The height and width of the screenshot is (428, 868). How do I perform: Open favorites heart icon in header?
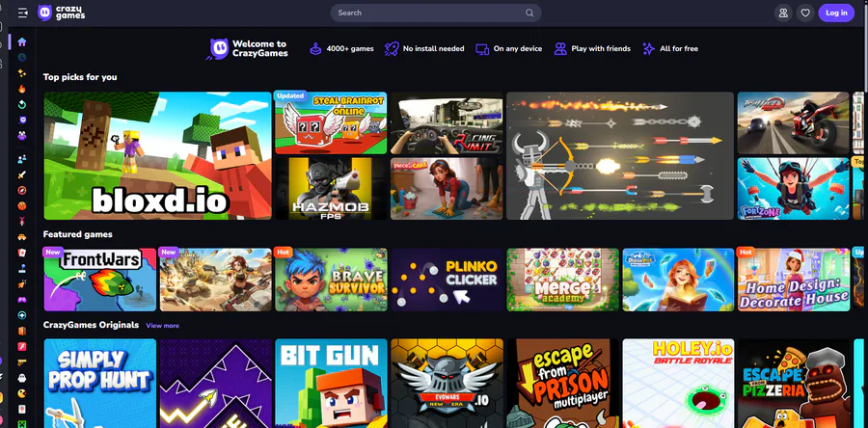(805, 13)
